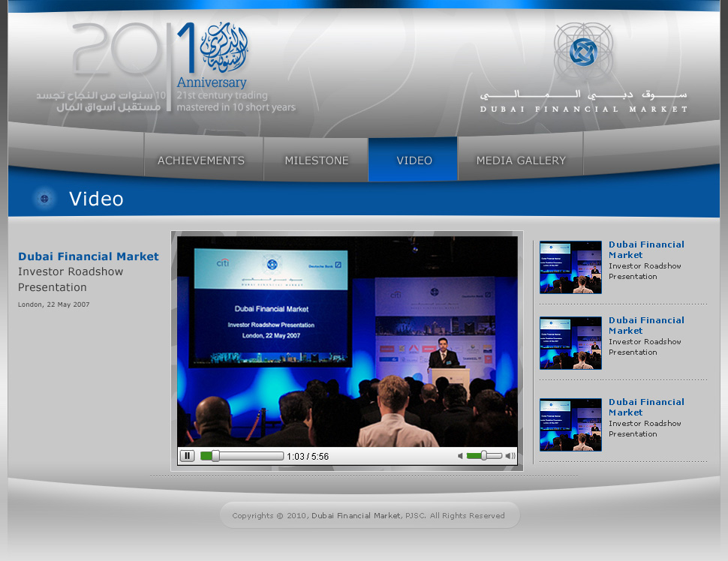
Task: Click the '1:03 / 5:56' time display
Action: [308, 457]
